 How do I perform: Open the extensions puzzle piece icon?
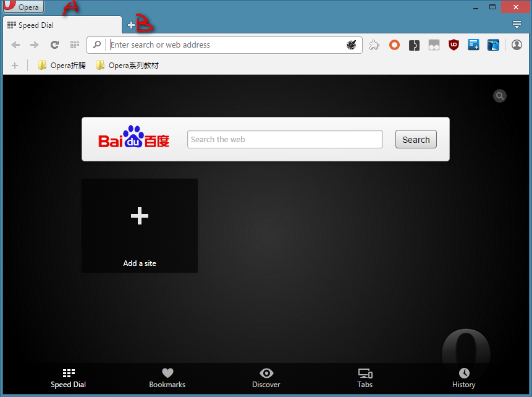pos(374,45)
